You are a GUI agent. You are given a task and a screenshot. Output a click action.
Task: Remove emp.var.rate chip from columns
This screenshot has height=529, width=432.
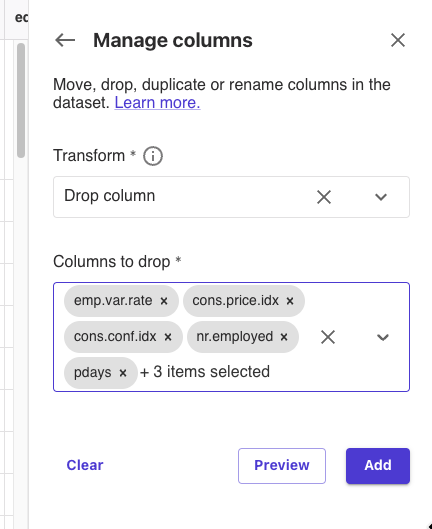click(x=164, y=301)
